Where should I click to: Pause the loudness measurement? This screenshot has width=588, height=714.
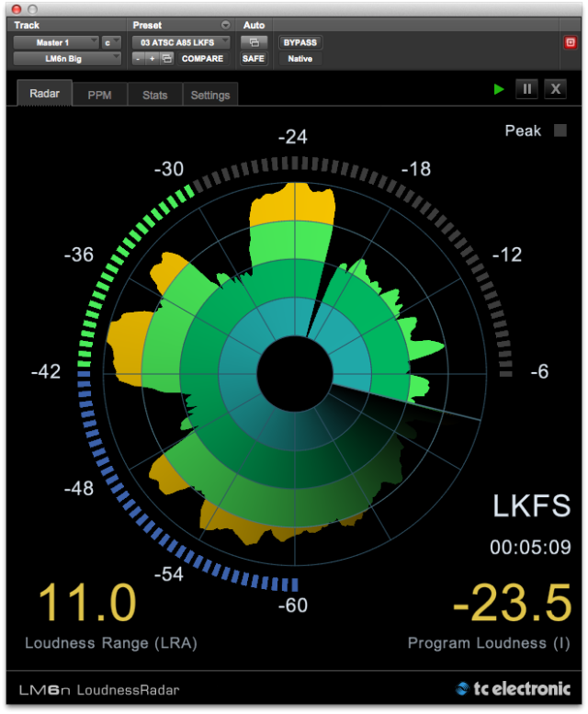click(x=526, y=89)
